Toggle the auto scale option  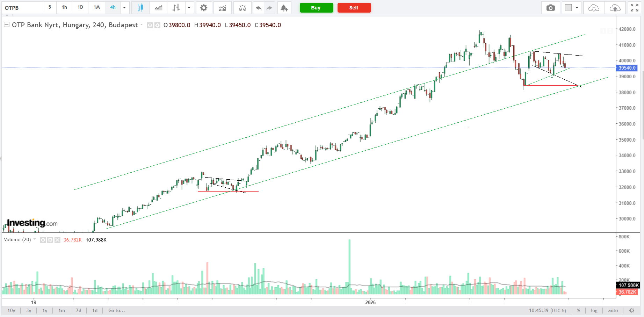pos(613,310)
